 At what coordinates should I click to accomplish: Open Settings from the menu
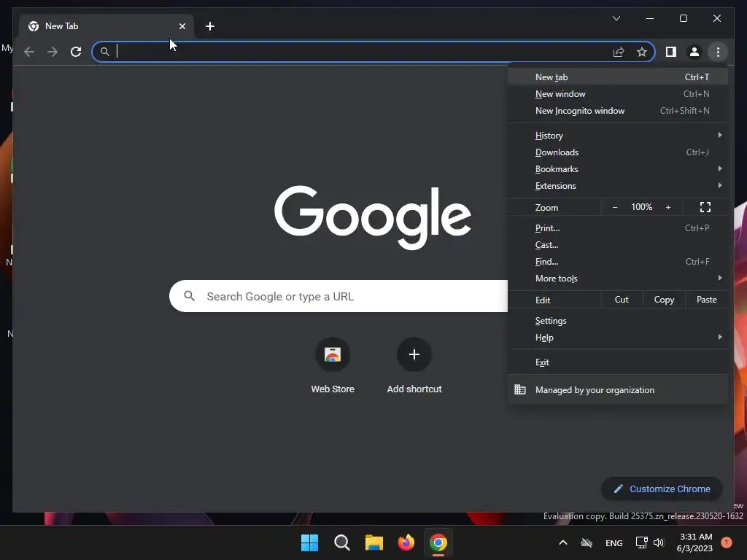coord(617,321)
